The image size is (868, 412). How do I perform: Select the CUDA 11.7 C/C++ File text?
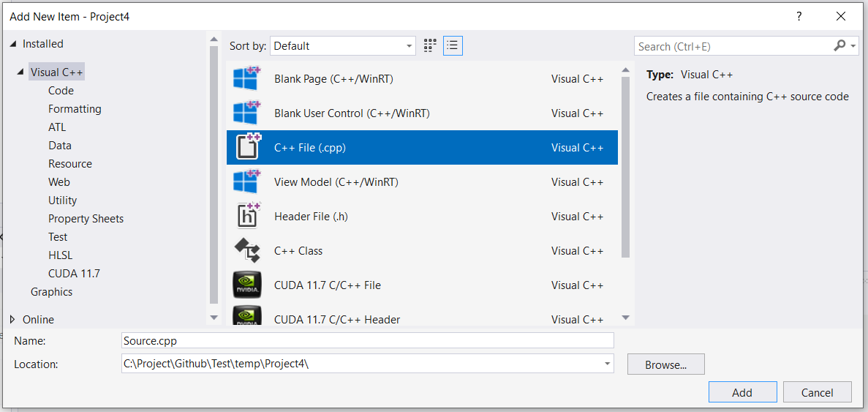point(328,285)
